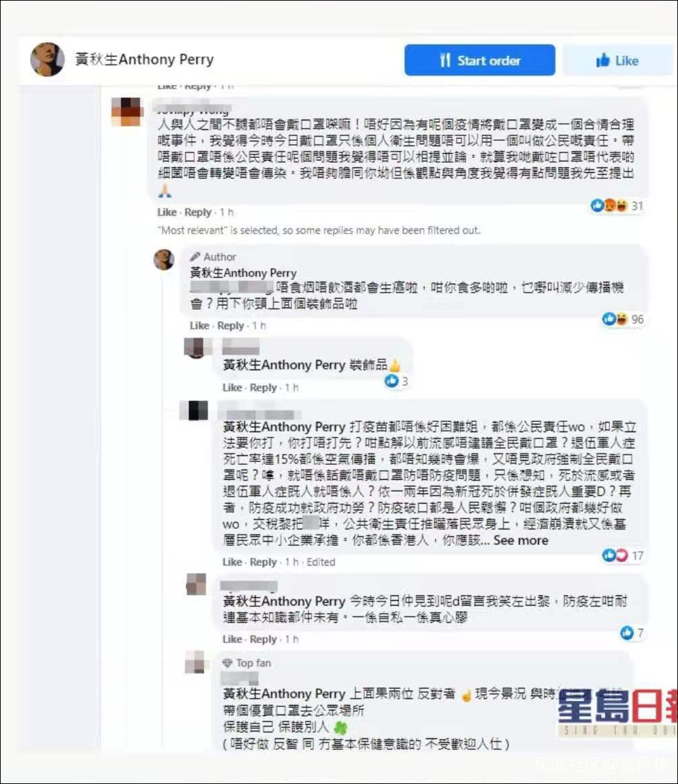Open the author's avatar next to the Author reply

(164, 259)
